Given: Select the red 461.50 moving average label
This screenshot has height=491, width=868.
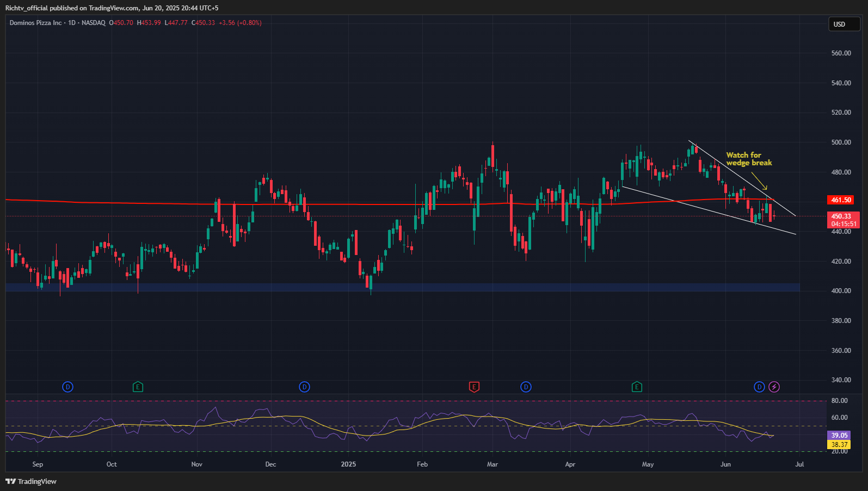Looking at the screenshot, I should pos(841,200).
